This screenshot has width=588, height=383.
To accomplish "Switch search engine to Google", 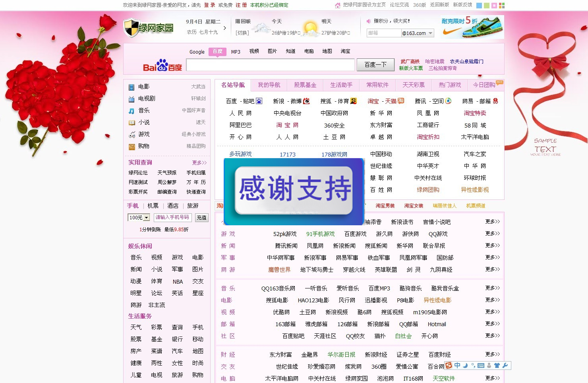I will pyautogui.click(x=197, y=52).
